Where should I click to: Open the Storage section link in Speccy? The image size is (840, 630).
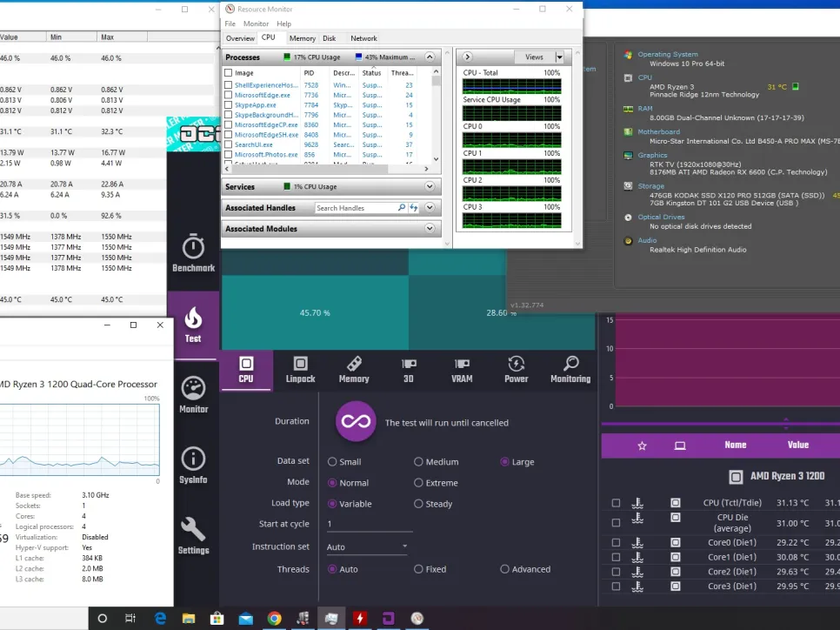(651, 186)
